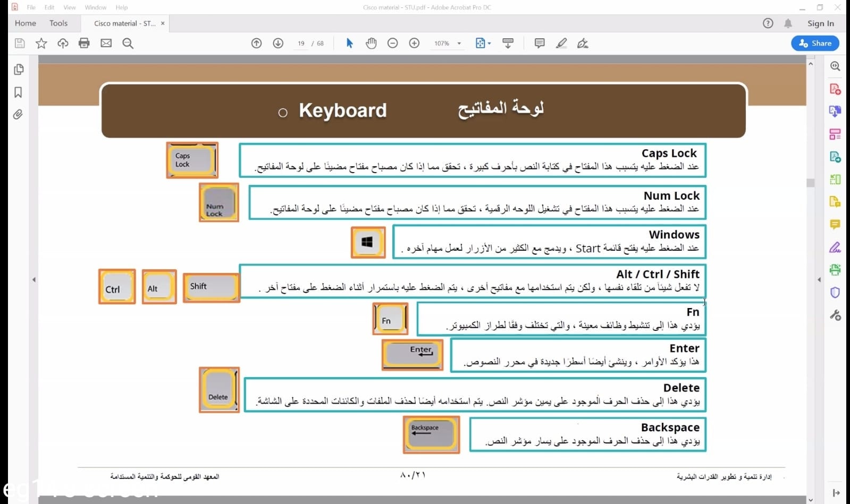850x504 pixels.
Task: Collapse the right tools pane arrow
Action: [x=819, y=279]
